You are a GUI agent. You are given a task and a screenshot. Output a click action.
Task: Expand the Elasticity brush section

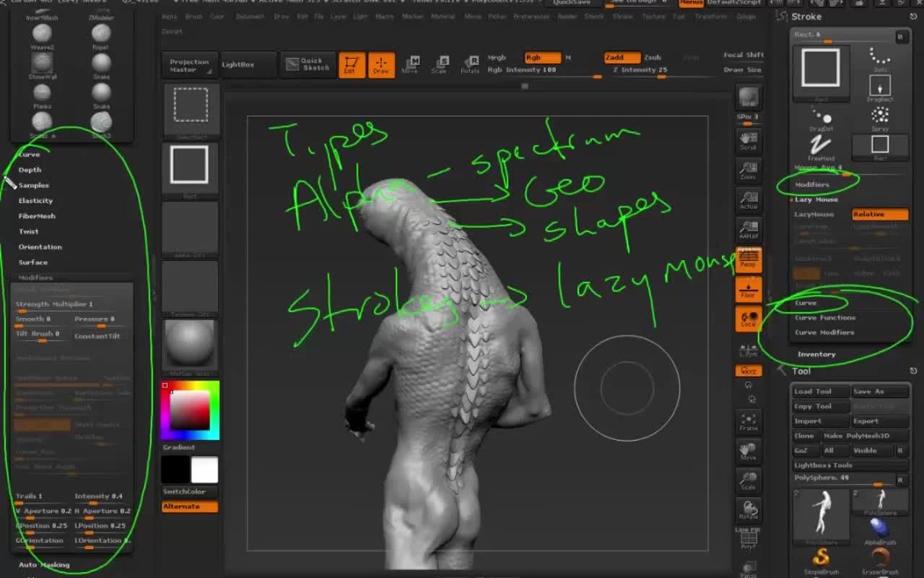(35, 201)
